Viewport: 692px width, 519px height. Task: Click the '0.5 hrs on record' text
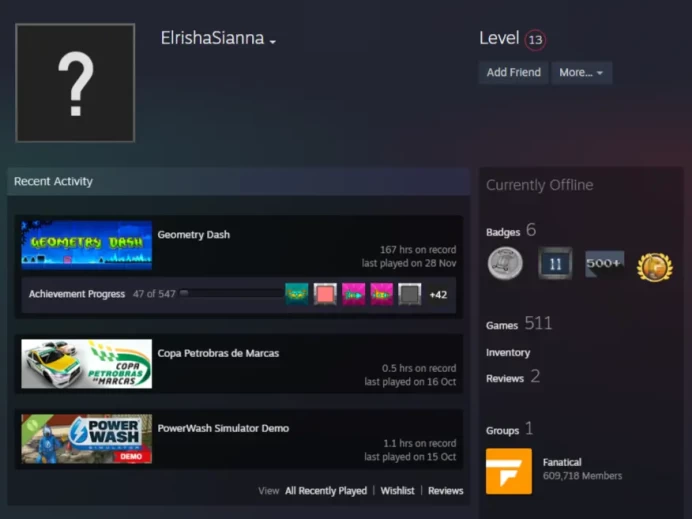[x=419, y=368]
